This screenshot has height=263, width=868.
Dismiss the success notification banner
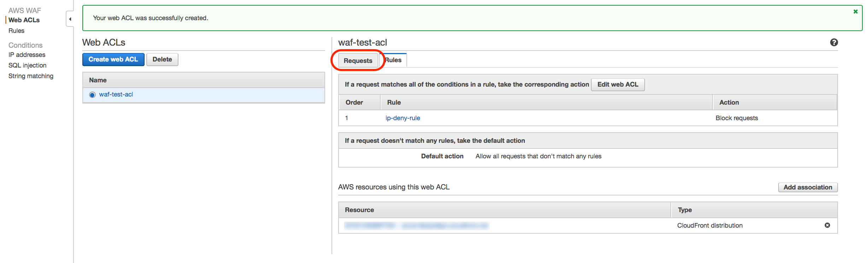click(x=855, y=12)
